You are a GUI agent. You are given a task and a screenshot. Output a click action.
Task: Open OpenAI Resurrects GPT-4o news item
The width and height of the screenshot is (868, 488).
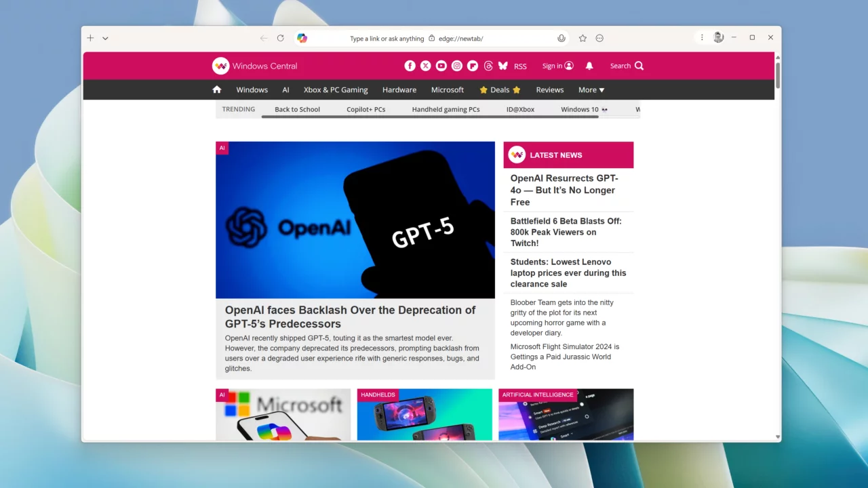(x=564, y=190)
